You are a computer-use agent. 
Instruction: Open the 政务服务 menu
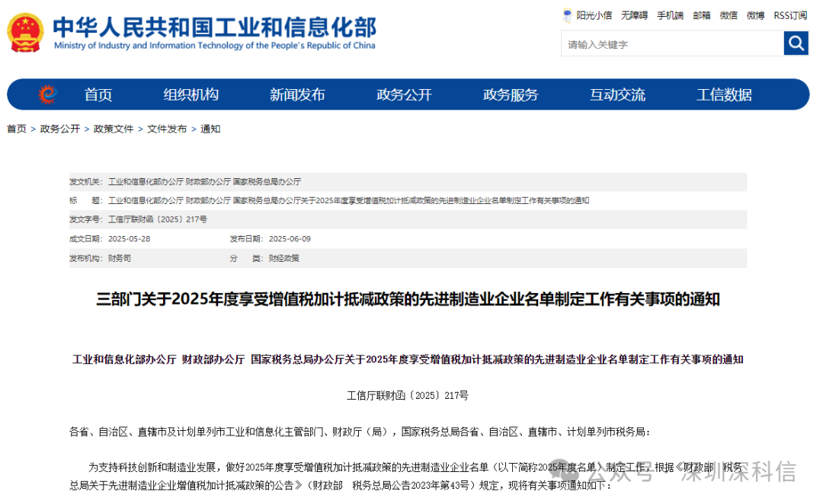509,94
